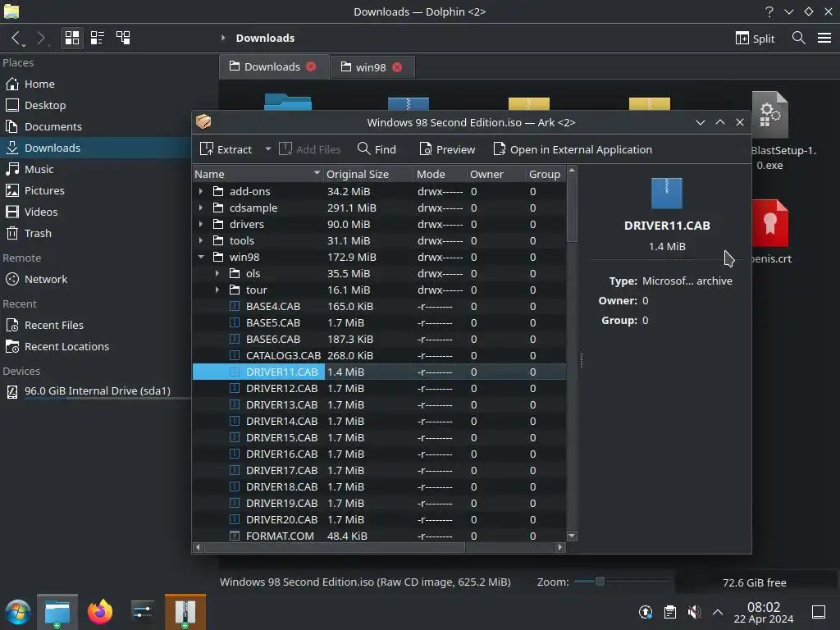
Task: Click show desktop button
Action: 818,612
